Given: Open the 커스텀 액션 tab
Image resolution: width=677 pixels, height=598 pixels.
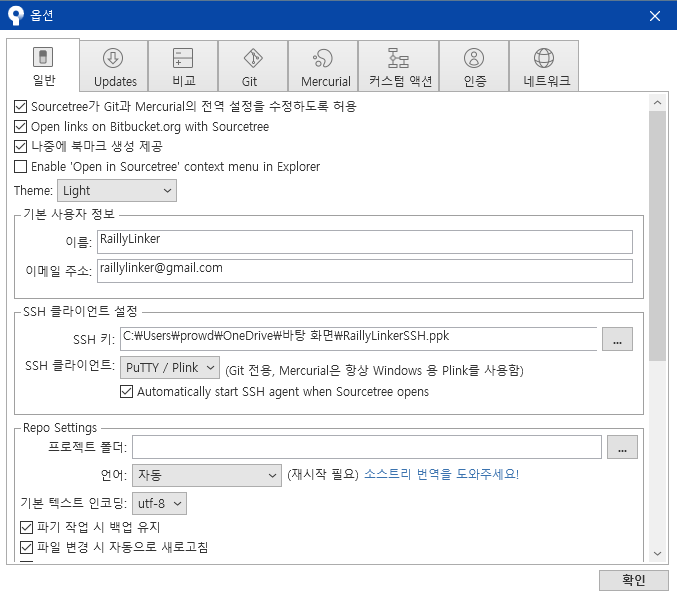Looking at the screenshot, I should [399, 66].
